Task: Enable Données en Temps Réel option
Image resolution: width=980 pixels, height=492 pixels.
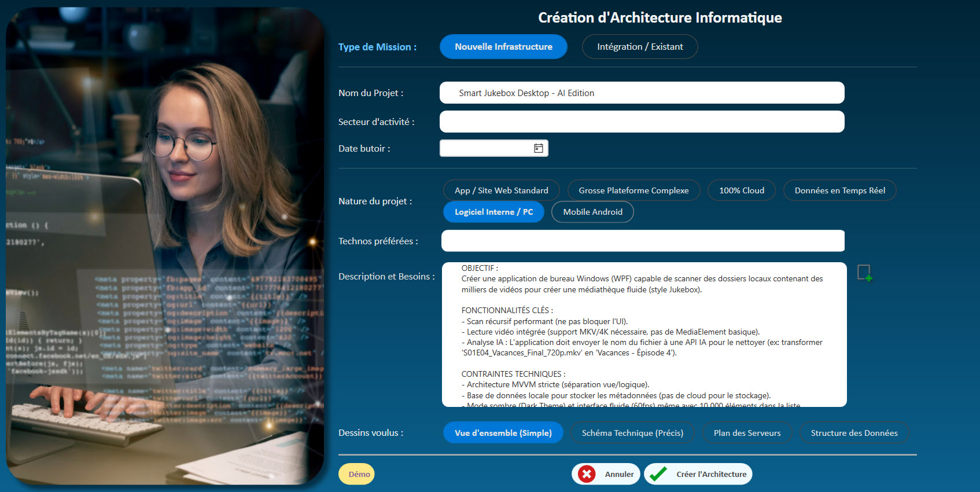Action: (839, 190)
